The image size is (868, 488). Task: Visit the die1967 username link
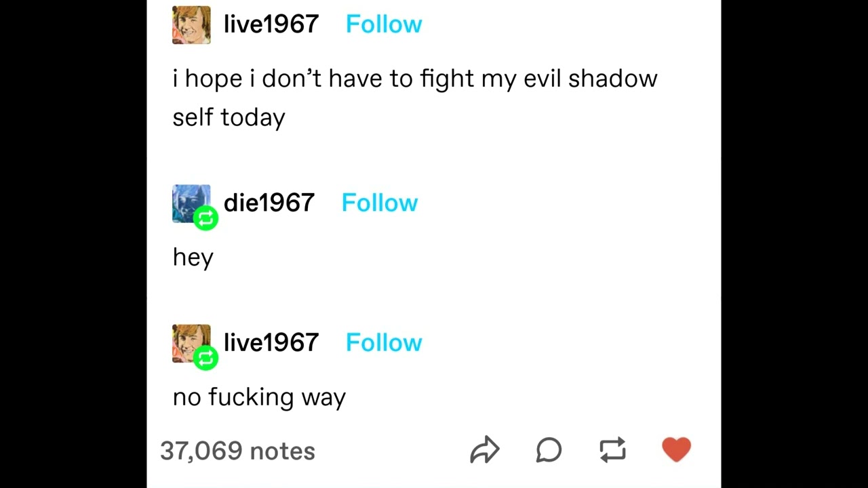tap(269, 203)
